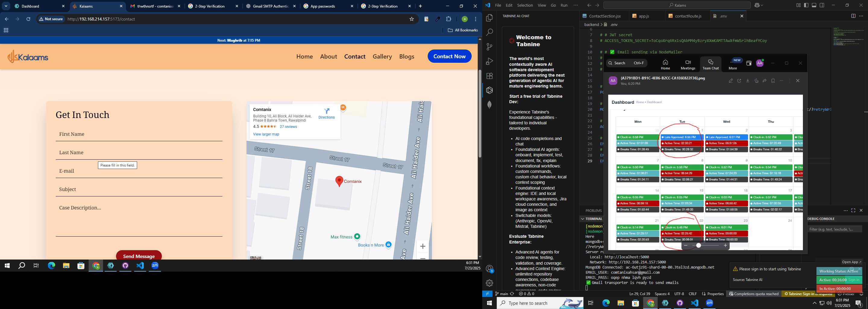
Task: Toggle VS Code bottom Panel layout button
Action: pyautogui.click(x=814, y=5)
